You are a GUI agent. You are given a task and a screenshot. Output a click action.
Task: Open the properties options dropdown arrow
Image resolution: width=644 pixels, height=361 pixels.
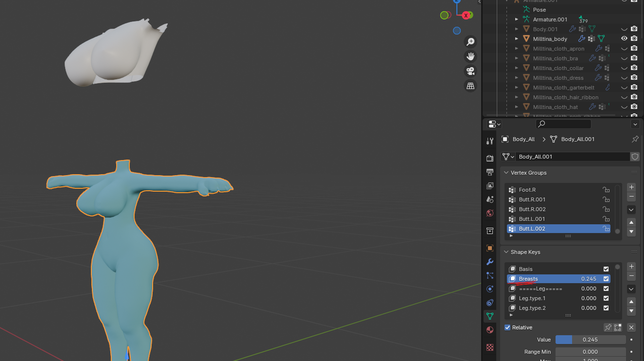tap(635, 124)
